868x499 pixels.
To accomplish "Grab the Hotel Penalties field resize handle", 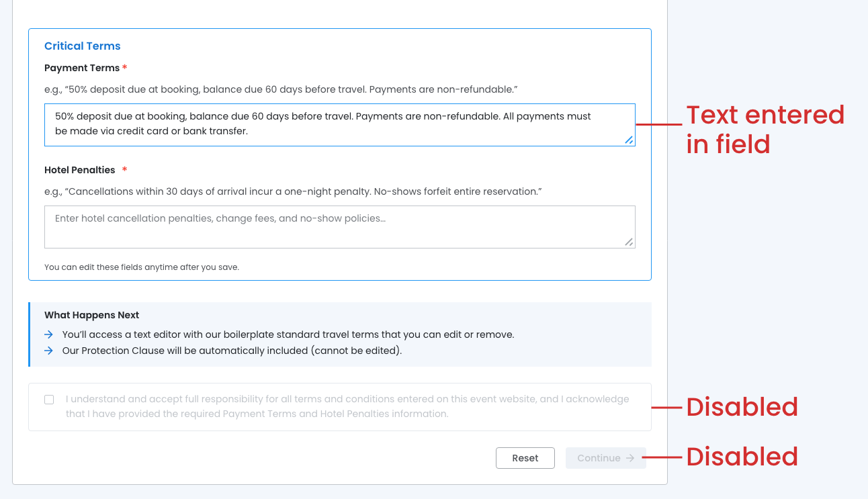I will [x=629, y=242].
